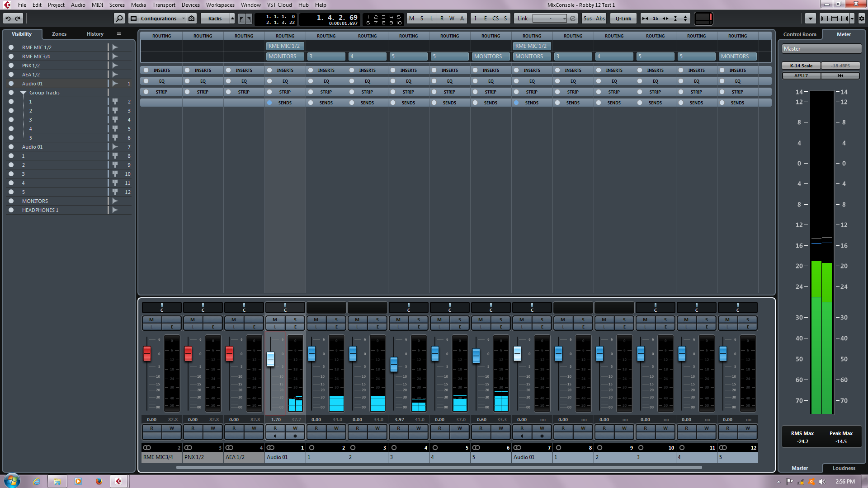Collapse the Group Tracks folder
The height and width of the screenshot is (488, 868).
coord(23,93)
